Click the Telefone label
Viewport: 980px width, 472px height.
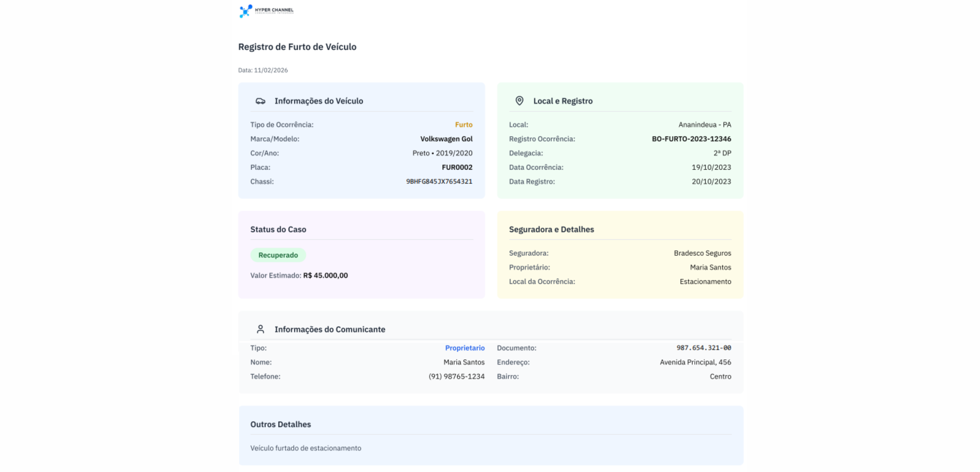pos(265,377)
